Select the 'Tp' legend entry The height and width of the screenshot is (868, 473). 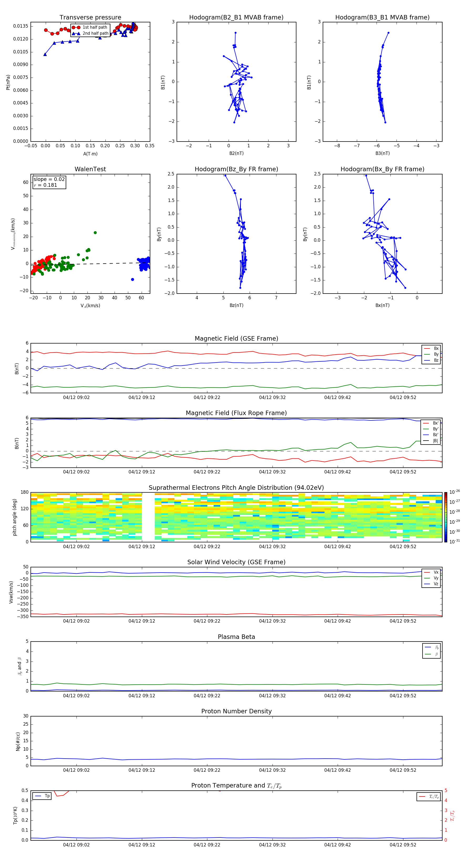42,796
